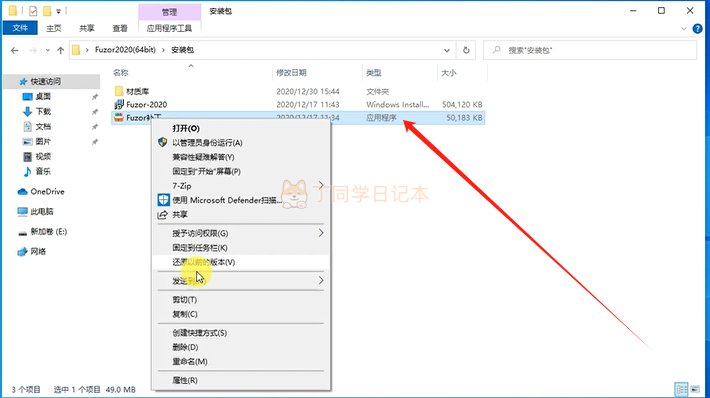Expand the 7-Zip submenu
Viewport: 710px width, 398px height.
(x=321, y=185)
